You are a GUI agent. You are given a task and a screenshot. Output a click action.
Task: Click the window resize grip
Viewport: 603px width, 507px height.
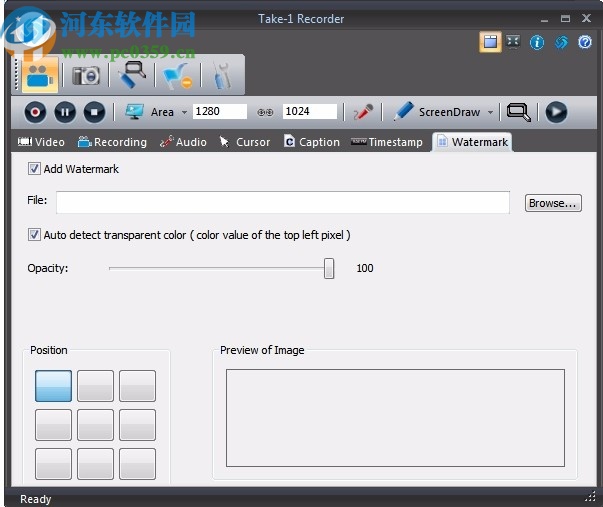click(x=590, y=497)
